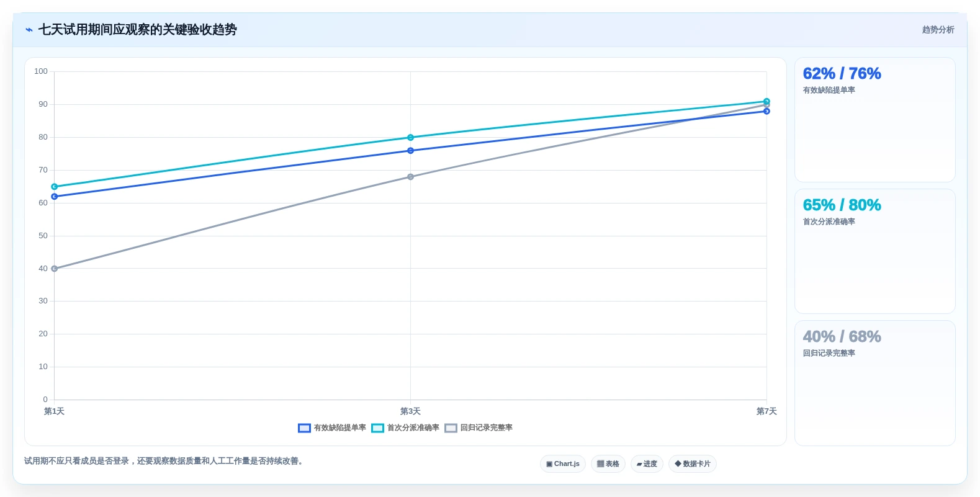Screen dimensions: 980x497
Task: Click the gray legend swatch for 回归记录完整率
Action: 451,428
